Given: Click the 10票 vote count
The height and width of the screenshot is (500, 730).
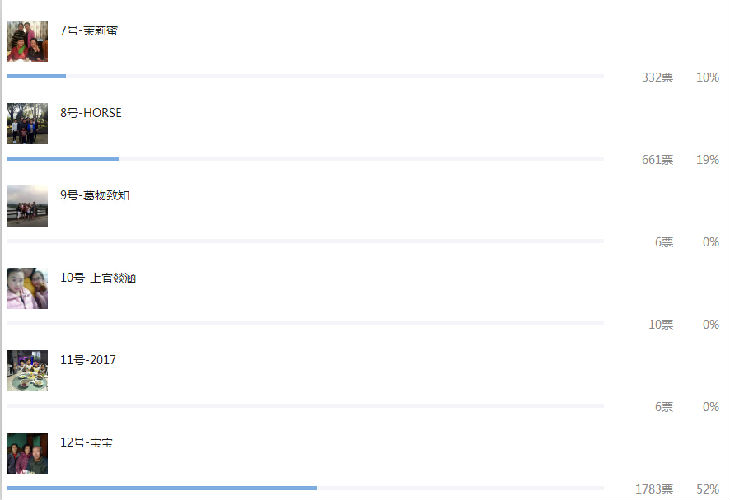Looking at the screenshot, I should pos(660,325).
